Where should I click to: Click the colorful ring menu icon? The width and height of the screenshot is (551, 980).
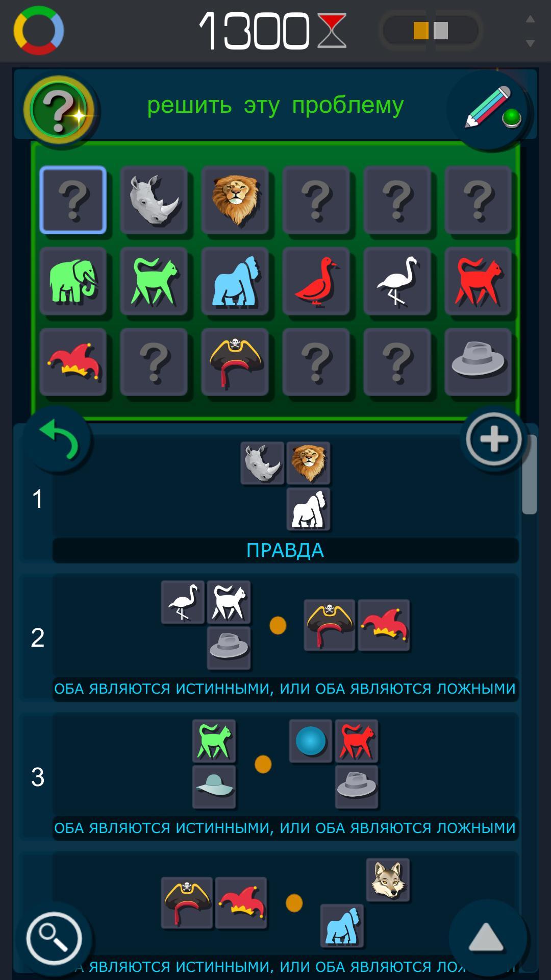click(39, 30)
